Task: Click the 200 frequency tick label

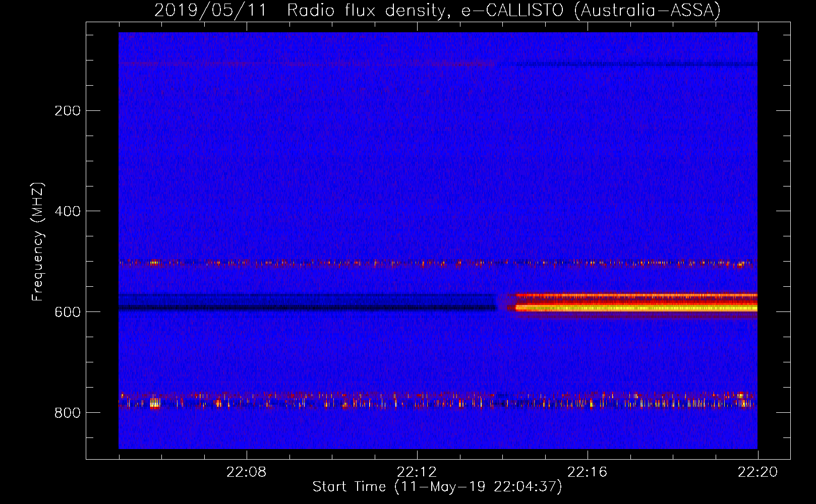Action: [68, 110]
